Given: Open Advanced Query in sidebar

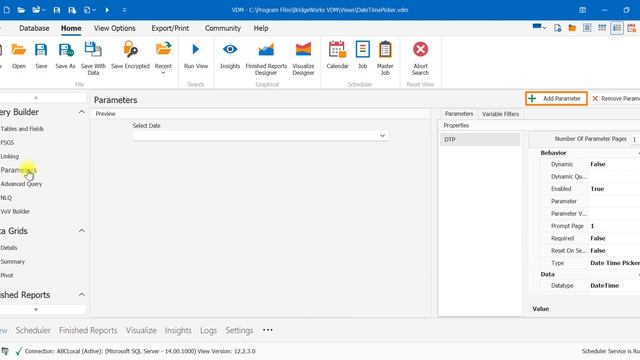Looking at the screenshot, I should pos(21,184).
